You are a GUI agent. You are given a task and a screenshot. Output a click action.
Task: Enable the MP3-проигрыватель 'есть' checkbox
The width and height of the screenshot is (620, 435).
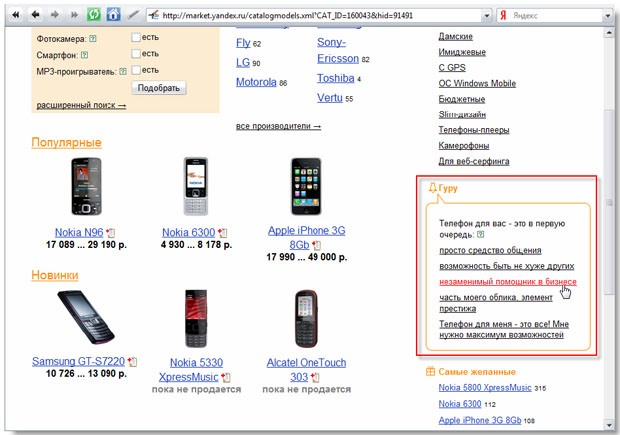136,70
